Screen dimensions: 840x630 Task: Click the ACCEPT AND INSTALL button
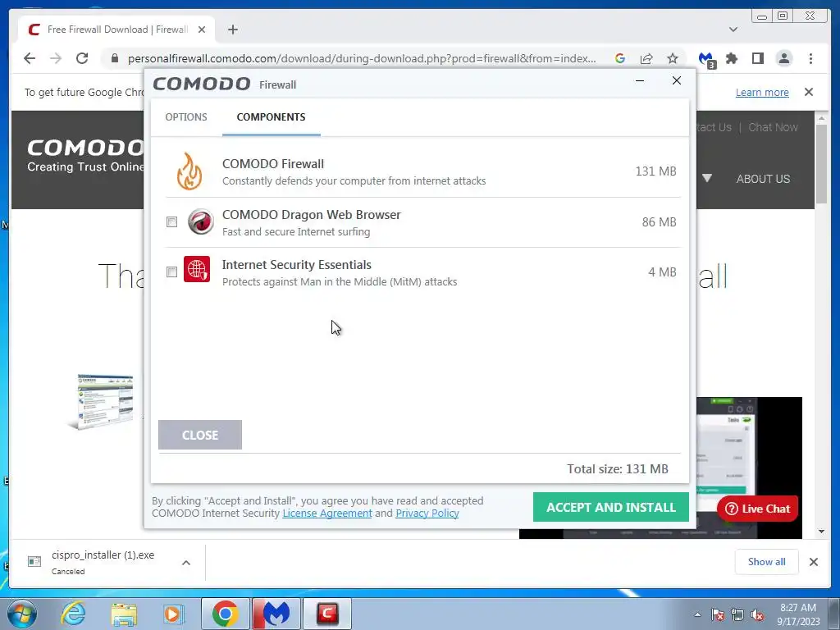tap(610, 507)
